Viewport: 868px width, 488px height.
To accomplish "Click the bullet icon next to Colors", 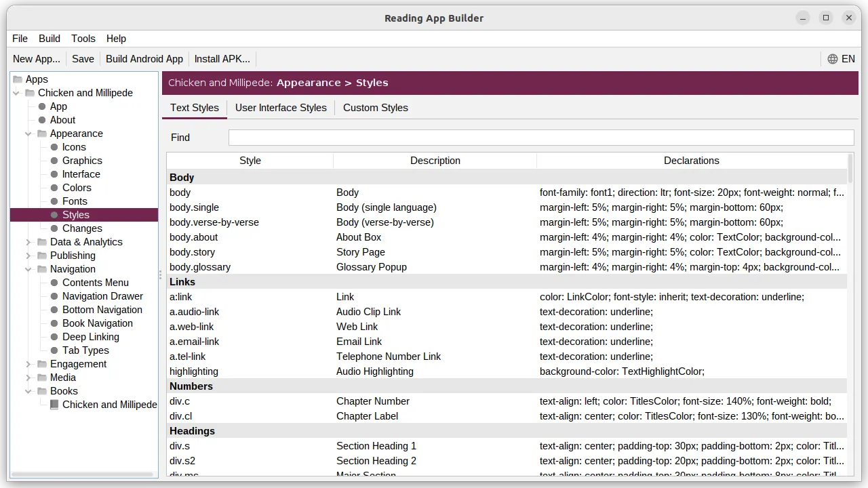I will pyautogui.click(x=54, y=188).
